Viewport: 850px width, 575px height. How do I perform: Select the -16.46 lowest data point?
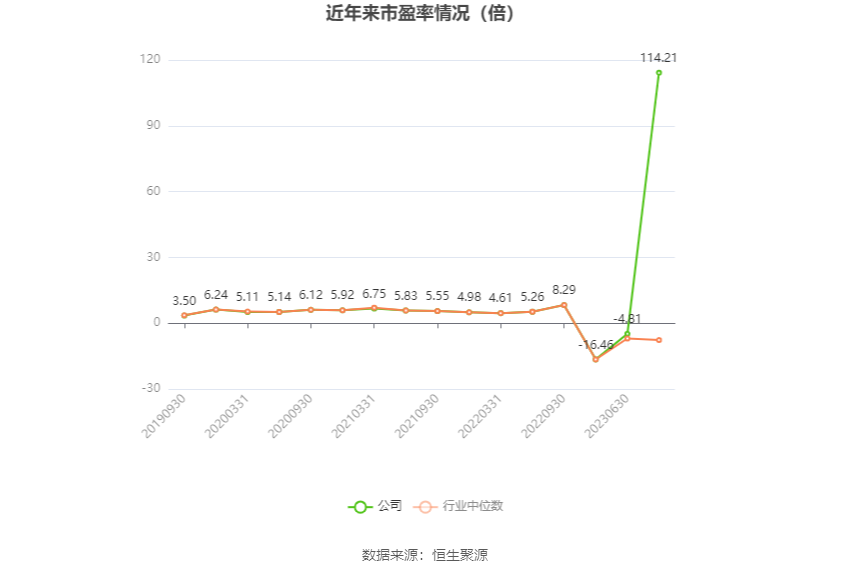[596, 359]
